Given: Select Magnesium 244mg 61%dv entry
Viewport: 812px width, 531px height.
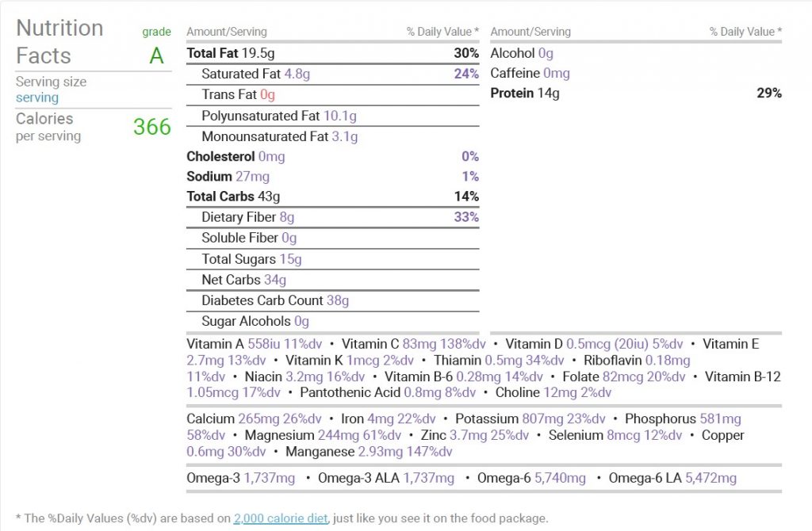Looking at the screenshot, I should coord(323,435).
